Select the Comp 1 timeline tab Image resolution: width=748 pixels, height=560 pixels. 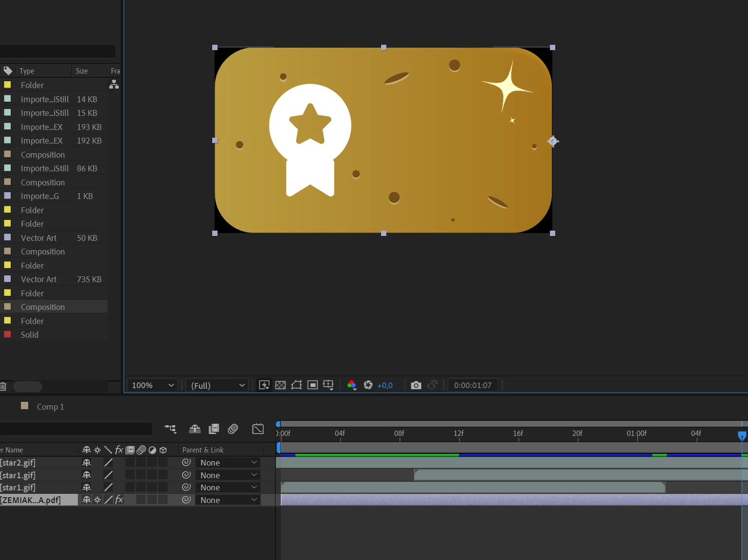point(50,407)
